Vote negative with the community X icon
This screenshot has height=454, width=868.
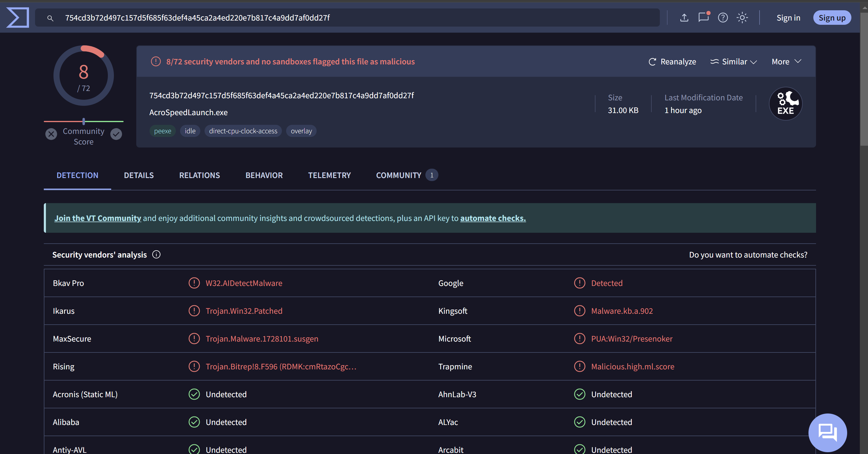(x=51, y=134)
